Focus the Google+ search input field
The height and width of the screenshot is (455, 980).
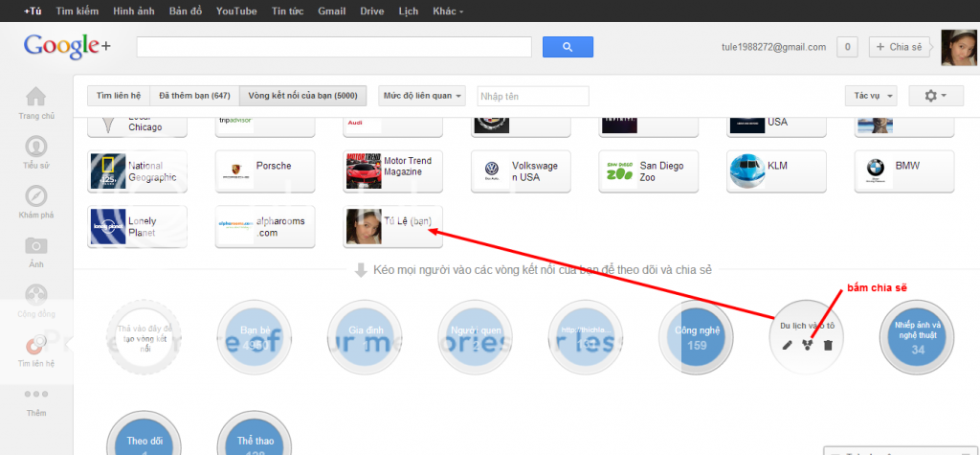point(334,47)
